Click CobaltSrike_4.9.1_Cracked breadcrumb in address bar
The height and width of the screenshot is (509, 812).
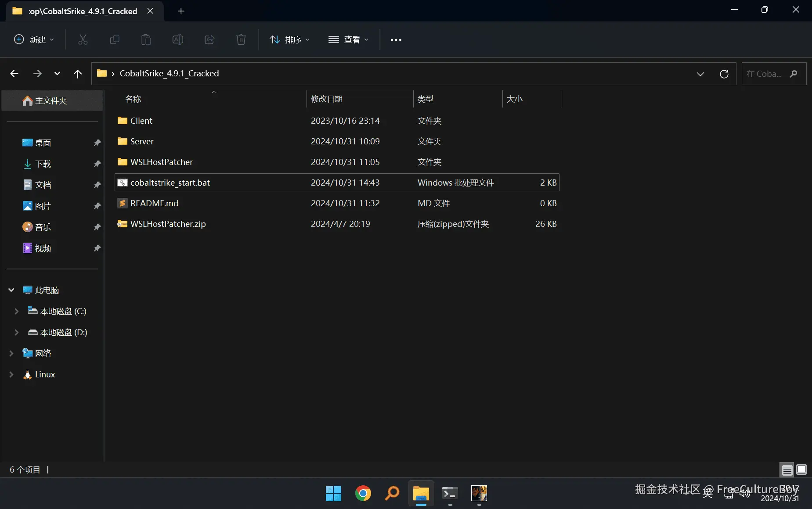click(x=170, y=73)
